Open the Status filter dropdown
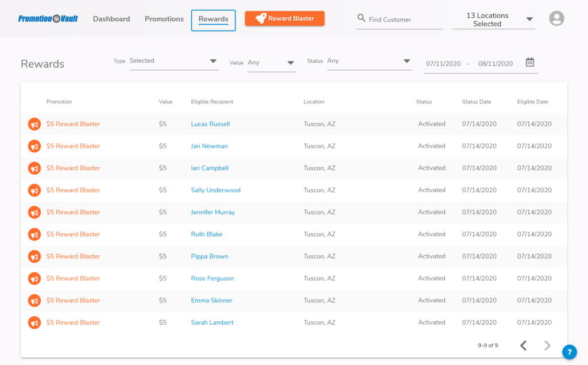 [x=369, y=61]
